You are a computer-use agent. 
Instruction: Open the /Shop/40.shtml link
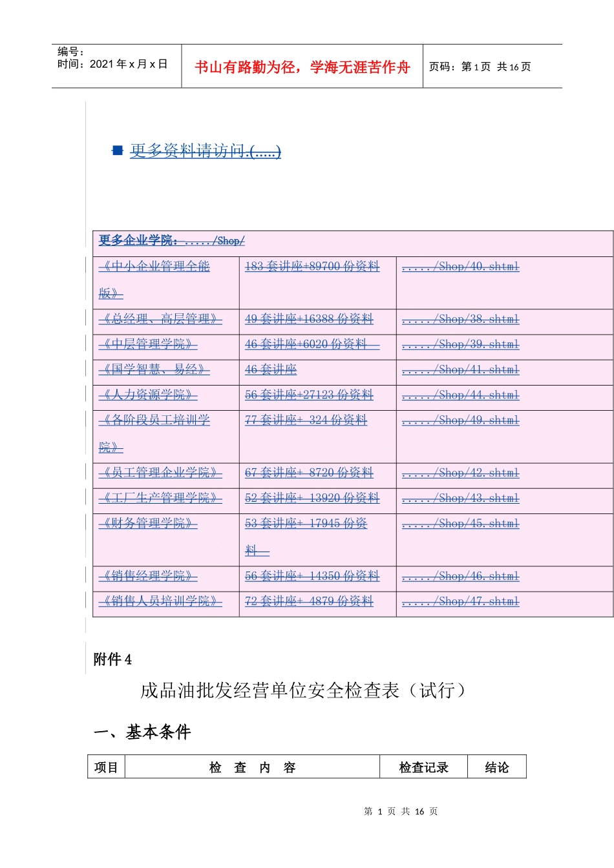460,266
